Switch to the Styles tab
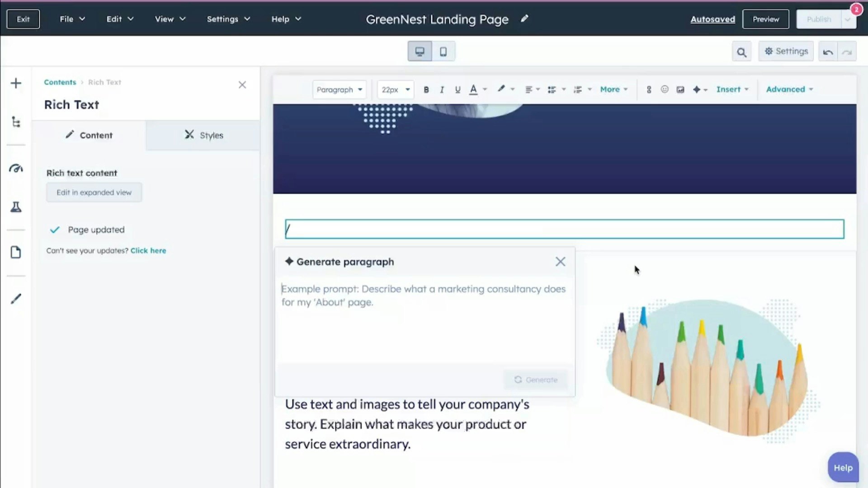 [203, 135]
